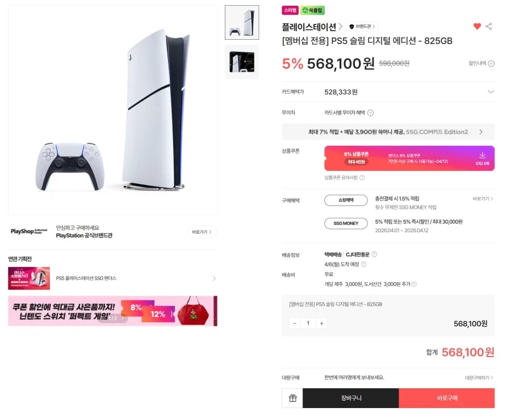Select the PS5 box packaging thumbnail
The width and height of the screenshot is (511, 420).
click(242, 62)
